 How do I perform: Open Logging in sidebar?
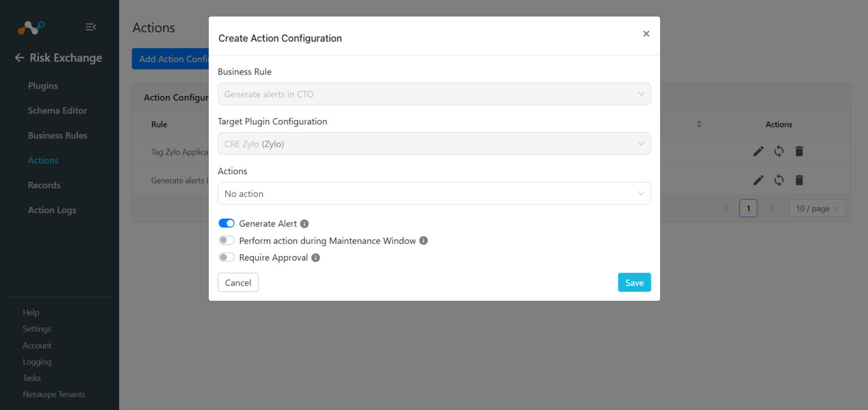[37, 361]
